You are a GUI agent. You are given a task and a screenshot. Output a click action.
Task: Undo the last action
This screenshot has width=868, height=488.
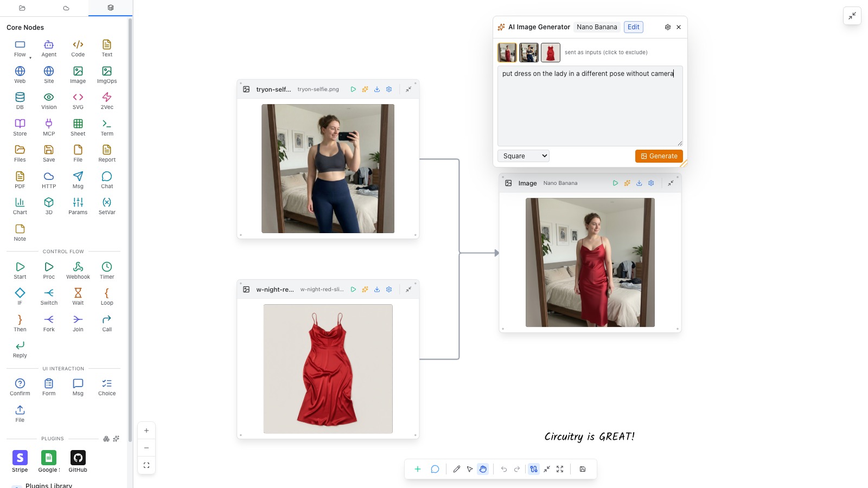pyautogui.click(x=504, y=469)
